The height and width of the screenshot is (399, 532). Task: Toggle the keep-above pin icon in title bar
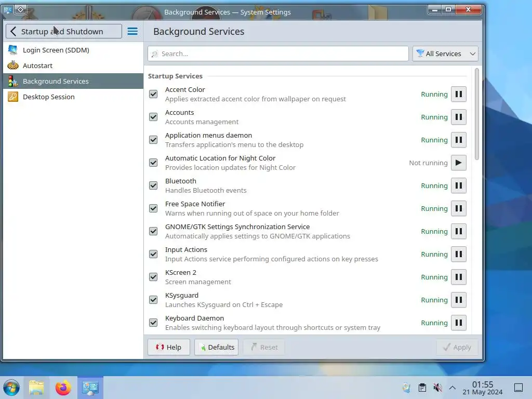pos(21,9)
